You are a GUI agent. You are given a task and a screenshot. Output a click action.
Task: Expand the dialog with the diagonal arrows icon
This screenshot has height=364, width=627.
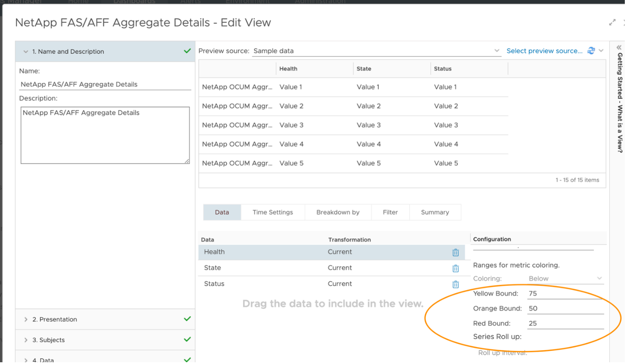pyautogui.click(x=612, y=22)
